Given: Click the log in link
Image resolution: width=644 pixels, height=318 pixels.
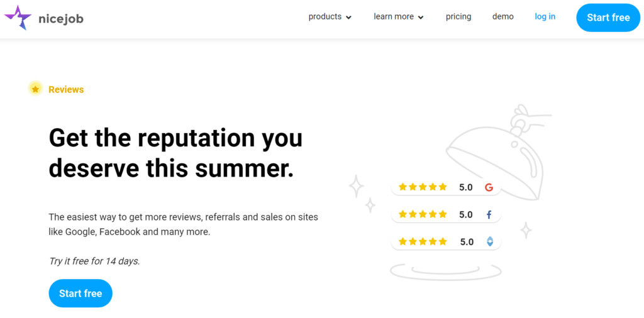Looking at the screenshot, I should click(545, 17).
